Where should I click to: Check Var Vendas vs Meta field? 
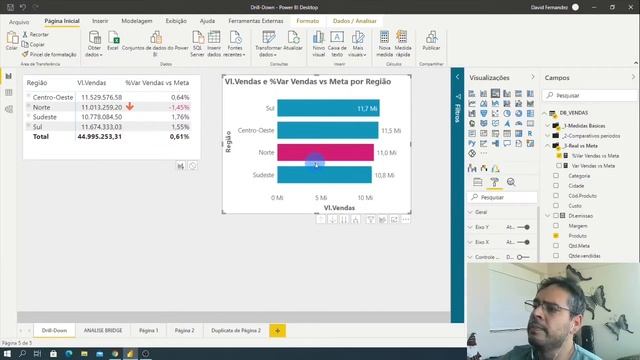pyautogui.click(x=559, y=166)
